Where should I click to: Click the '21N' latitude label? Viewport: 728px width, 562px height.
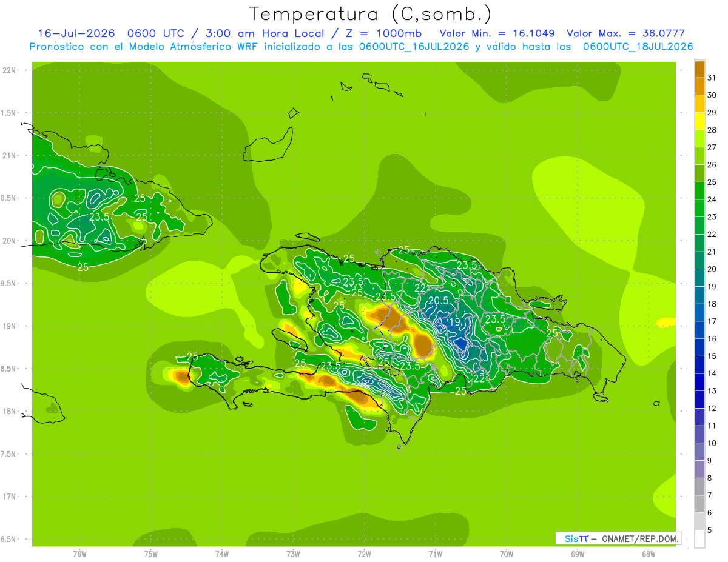tap(10, 155)
